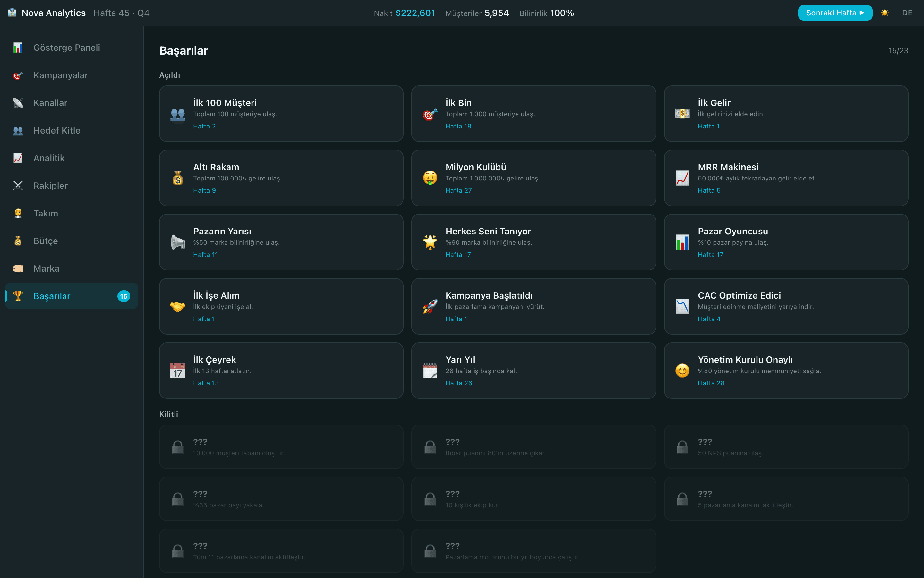Click the Analitik chart icon

18,158
